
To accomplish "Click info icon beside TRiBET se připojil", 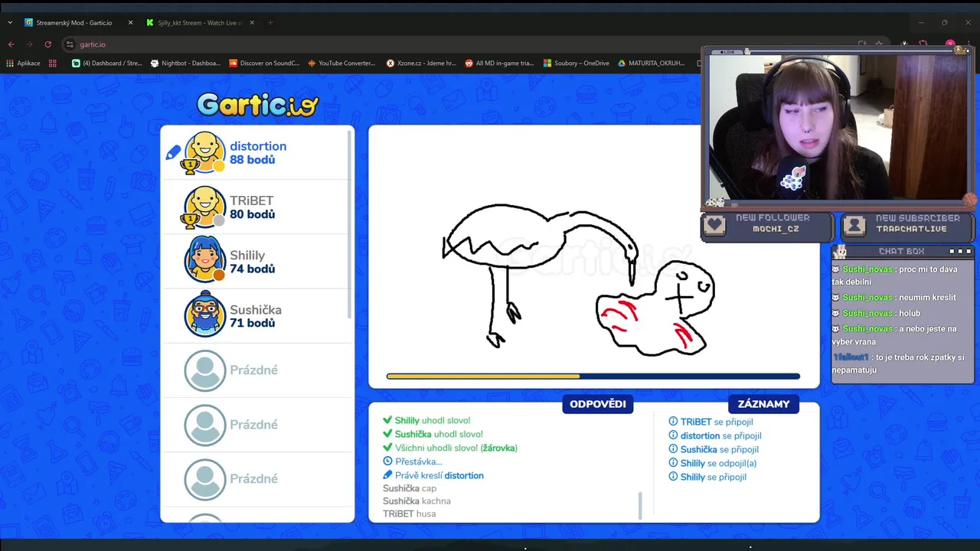I will point(673,422).
